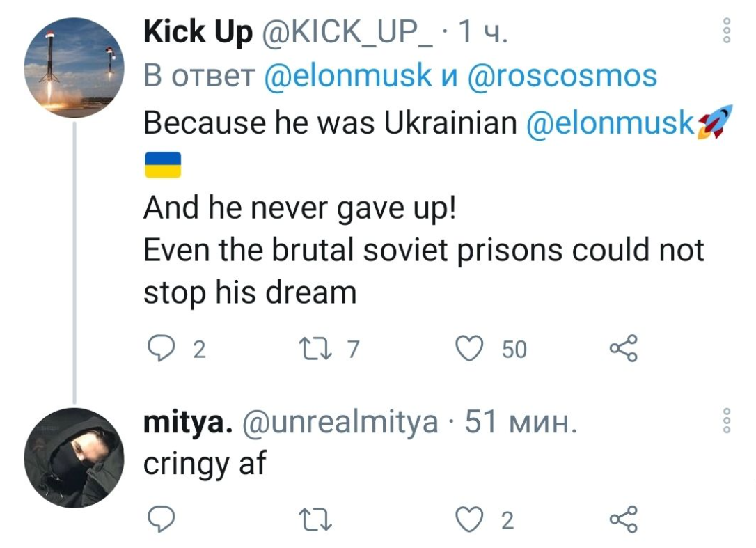Viewport: 756px width, 548px height.
Task: Open Kick Up's profile picture
Action: coord(73,68)
